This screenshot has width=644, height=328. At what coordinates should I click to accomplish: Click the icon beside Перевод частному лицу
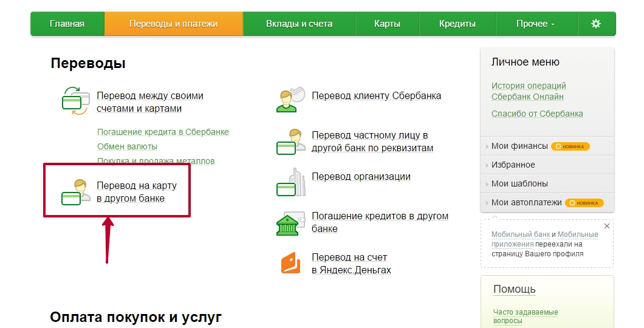point(290,142)
